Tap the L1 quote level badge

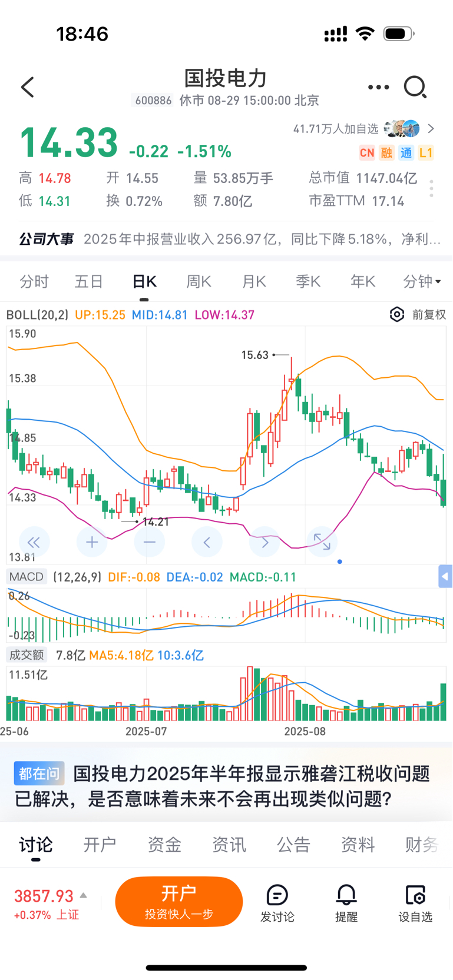(426, 153)
